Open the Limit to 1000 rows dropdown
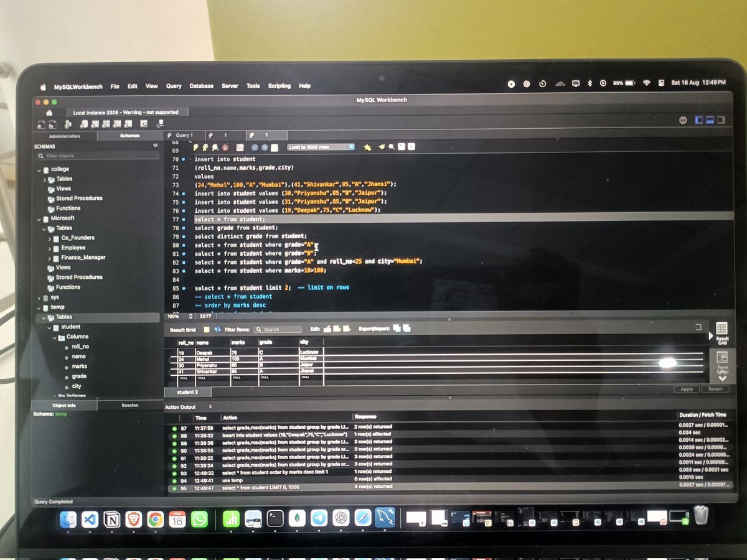The image size is (747, 560). (321, 147)
